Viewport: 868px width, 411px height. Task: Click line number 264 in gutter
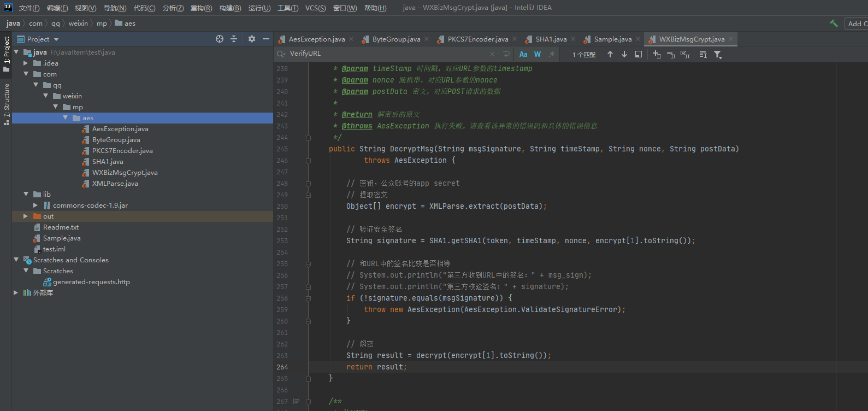point(282,367)
